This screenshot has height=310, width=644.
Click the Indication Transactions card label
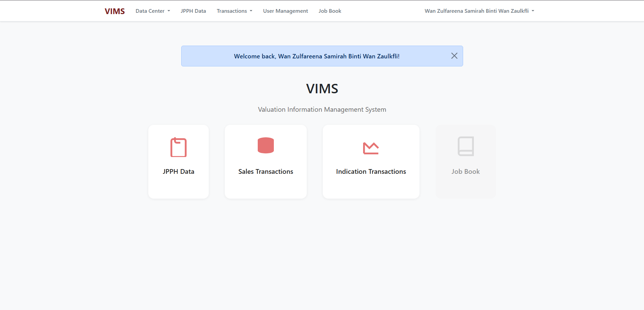click(371, 171)
